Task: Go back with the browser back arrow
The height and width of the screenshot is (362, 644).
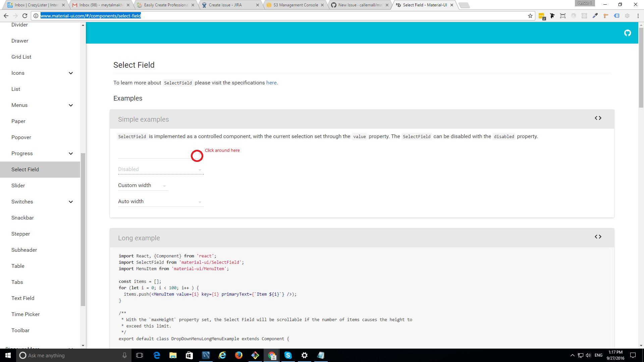Action: click(6, 16)
